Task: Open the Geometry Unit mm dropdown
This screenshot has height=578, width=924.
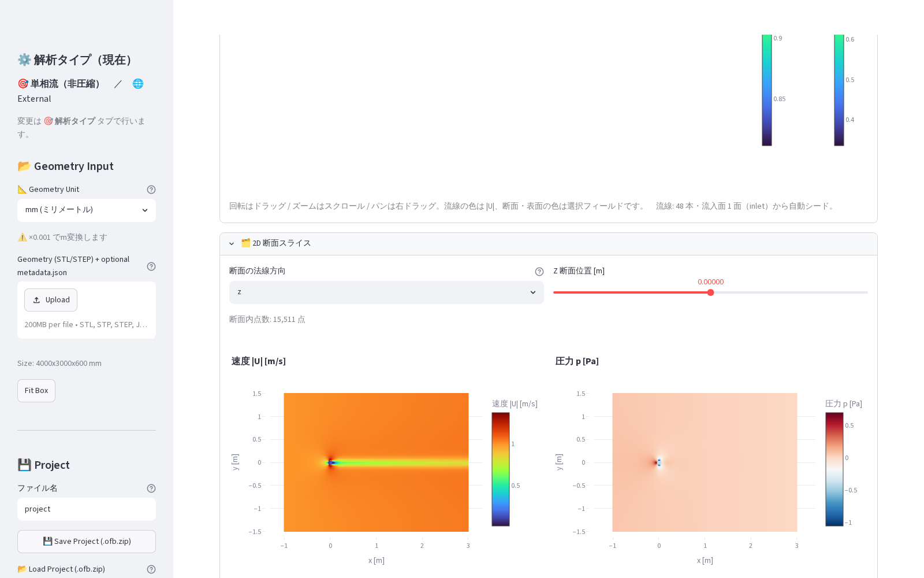Action: [x=87, y=210]
